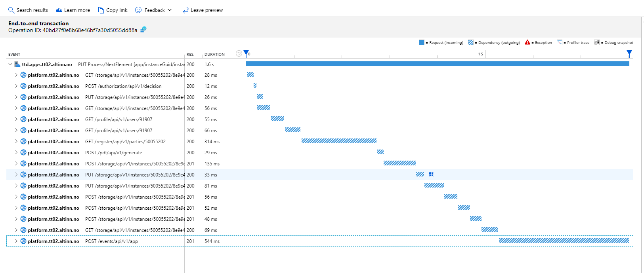644x273 pixels.
Task: Click the icon beside the Operation ID
Action: [143, 30]
